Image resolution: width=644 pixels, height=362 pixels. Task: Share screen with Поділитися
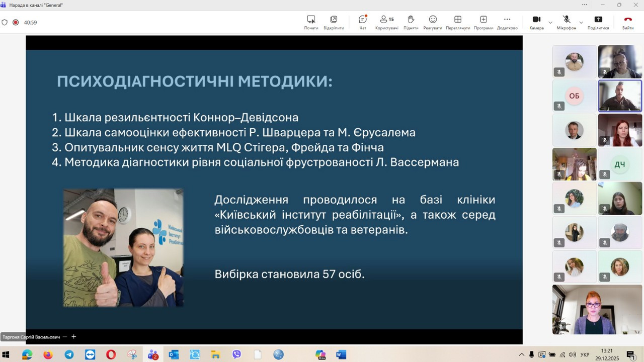tap(598, 22)
